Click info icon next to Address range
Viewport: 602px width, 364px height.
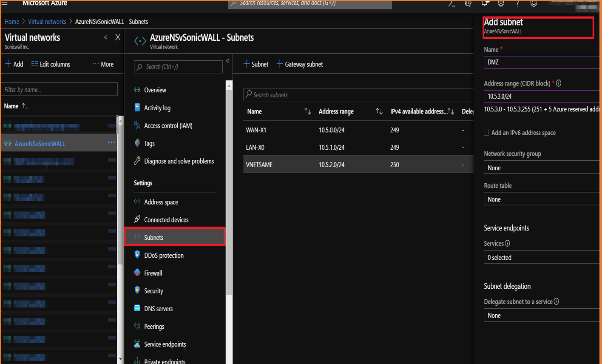[x=559, y=83]
